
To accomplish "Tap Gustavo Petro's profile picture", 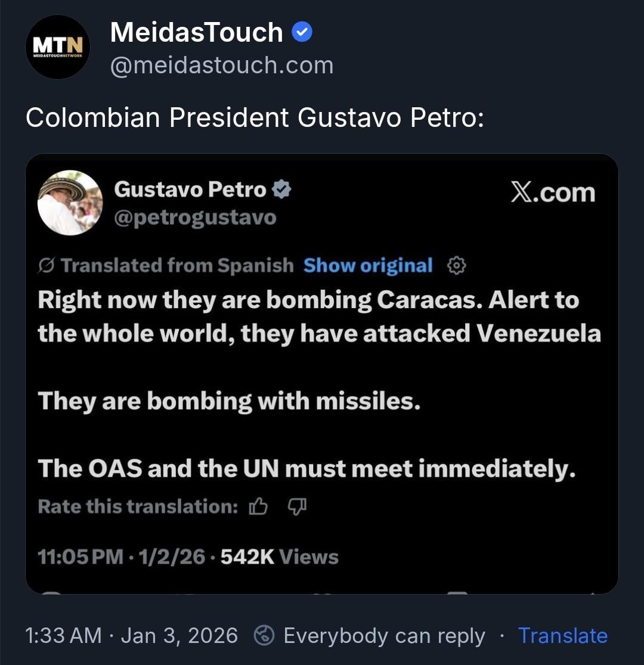I will [x=70, y=203].
